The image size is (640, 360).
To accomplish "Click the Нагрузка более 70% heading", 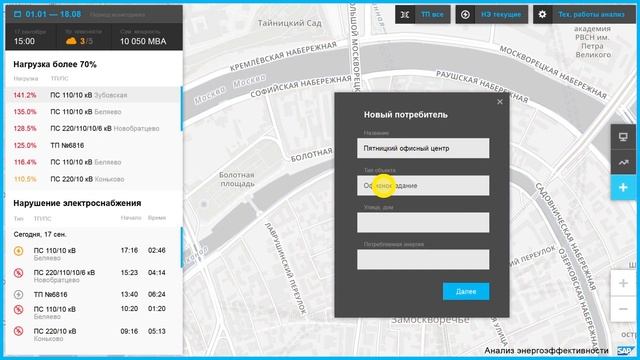I will pos(55,64).
